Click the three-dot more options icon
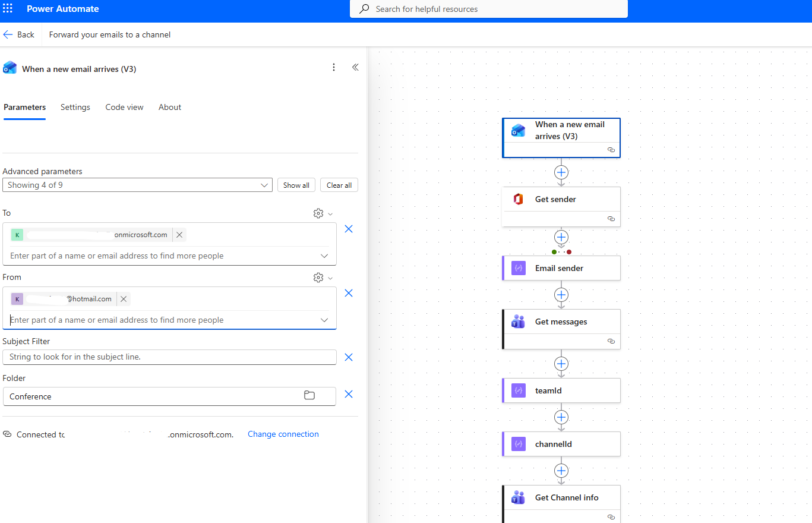The width and height of the screenshot is (812, 523). click(334, 68)
